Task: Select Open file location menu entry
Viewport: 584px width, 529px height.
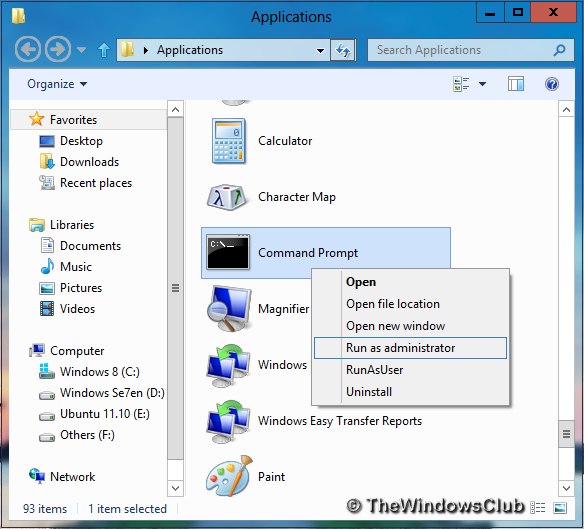Action: click(393, 304)
